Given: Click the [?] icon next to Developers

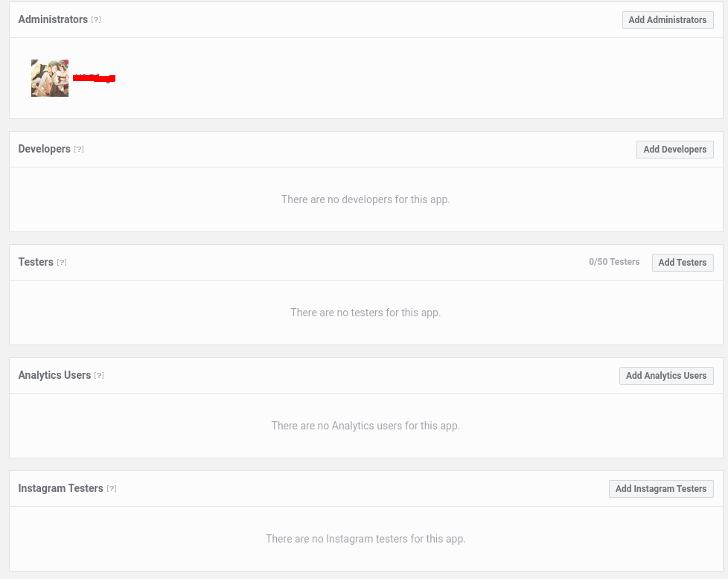Looking at the screenshot, I should (x=79, y=150).
